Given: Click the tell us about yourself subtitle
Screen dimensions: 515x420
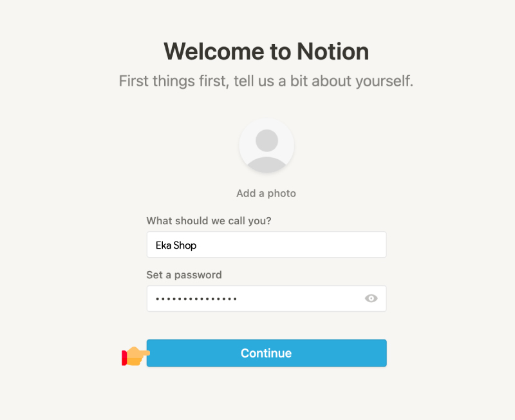Looking at the screenshot, I should (266, 81).
